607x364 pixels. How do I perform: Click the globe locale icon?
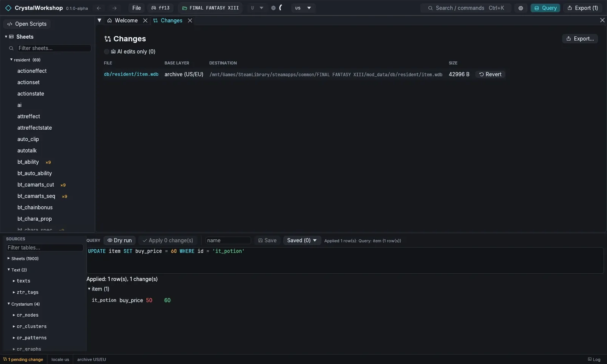(273, 8)
